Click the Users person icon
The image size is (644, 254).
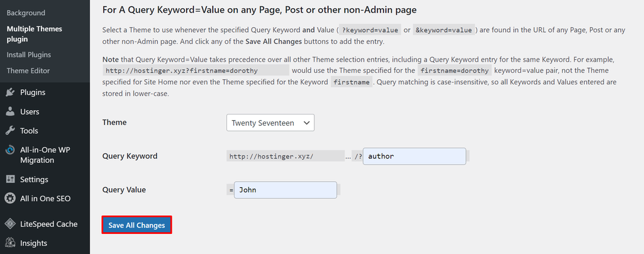10,112
